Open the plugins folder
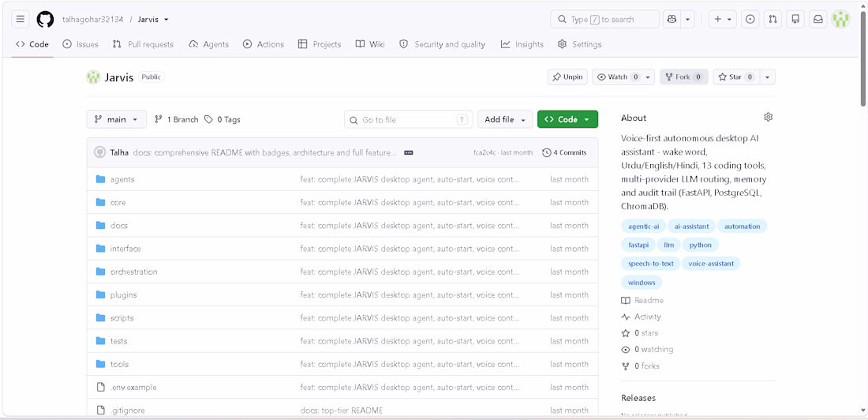This screenshot has height=420, width=868. click(x=123, y=294)
